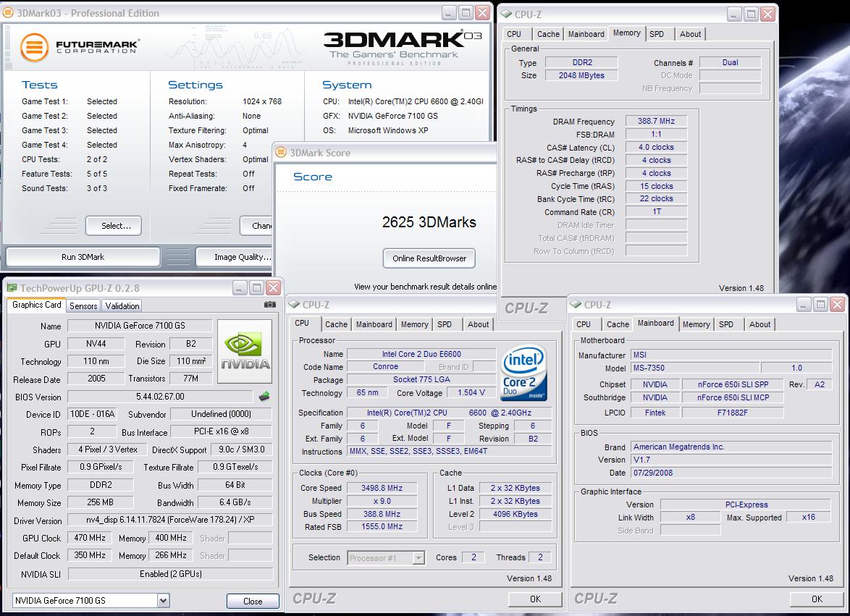Click the Device ID value 10DE - 016A
Image resolution: width=850 pixels, height=616 pixels.
(x=92, y=414)
